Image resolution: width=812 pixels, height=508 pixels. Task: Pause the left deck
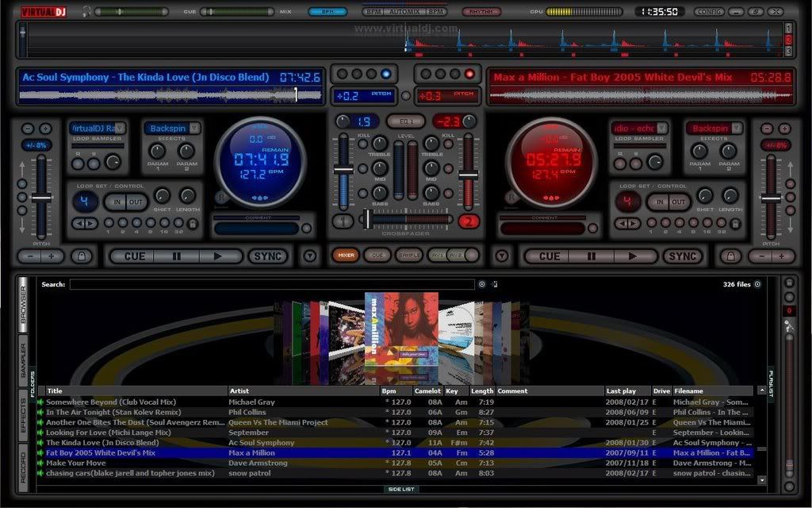click(176, 256)
